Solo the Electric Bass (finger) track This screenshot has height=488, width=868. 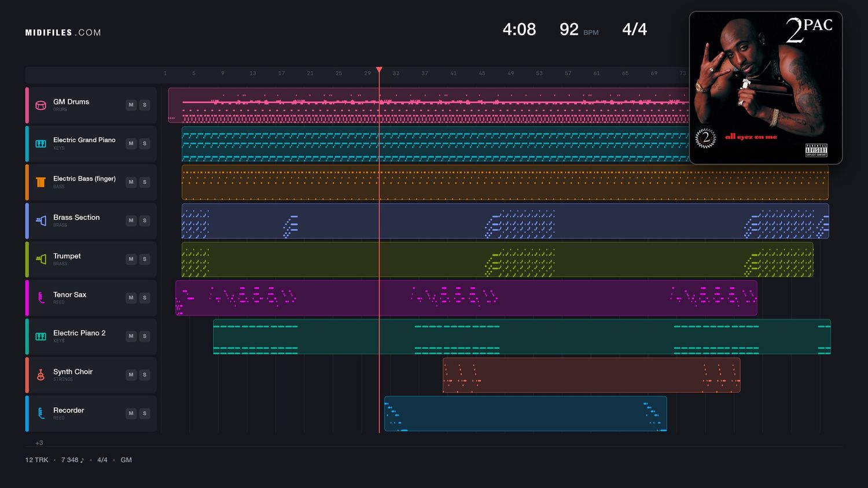(145, 182)
